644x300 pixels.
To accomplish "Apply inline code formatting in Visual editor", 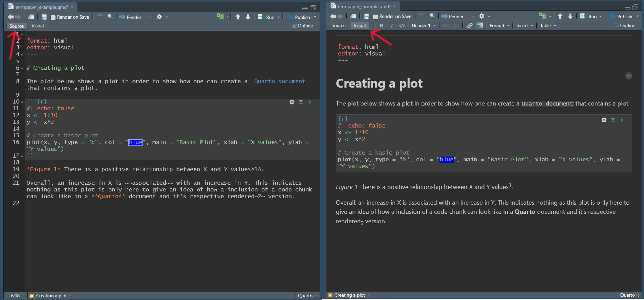I will [x=402, y=26].
